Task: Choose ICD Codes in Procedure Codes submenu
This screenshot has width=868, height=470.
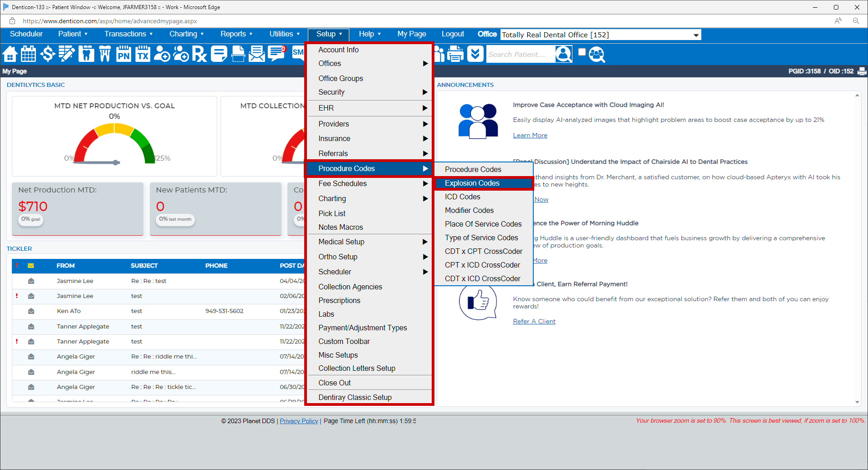Action: [462, 197]
